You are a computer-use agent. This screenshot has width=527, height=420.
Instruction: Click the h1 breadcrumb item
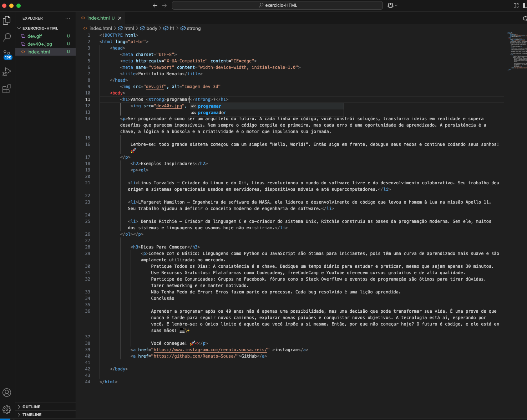169,29
